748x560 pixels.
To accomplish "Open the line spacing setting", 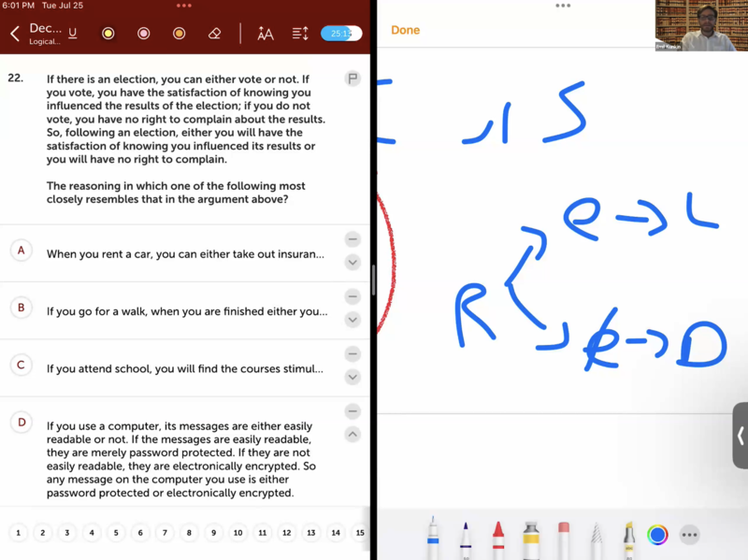I will point(300,34).
